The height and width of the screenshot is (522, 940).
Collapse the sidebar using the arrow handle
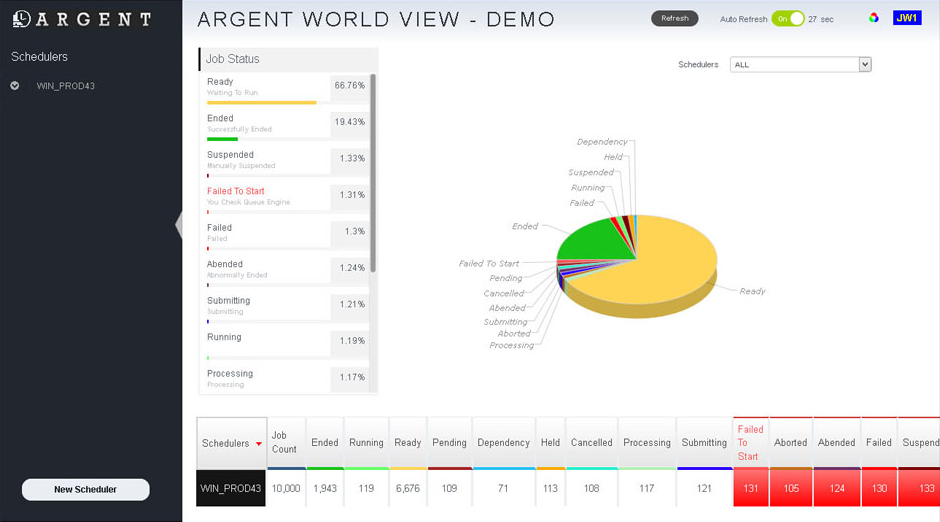[179, 225]
